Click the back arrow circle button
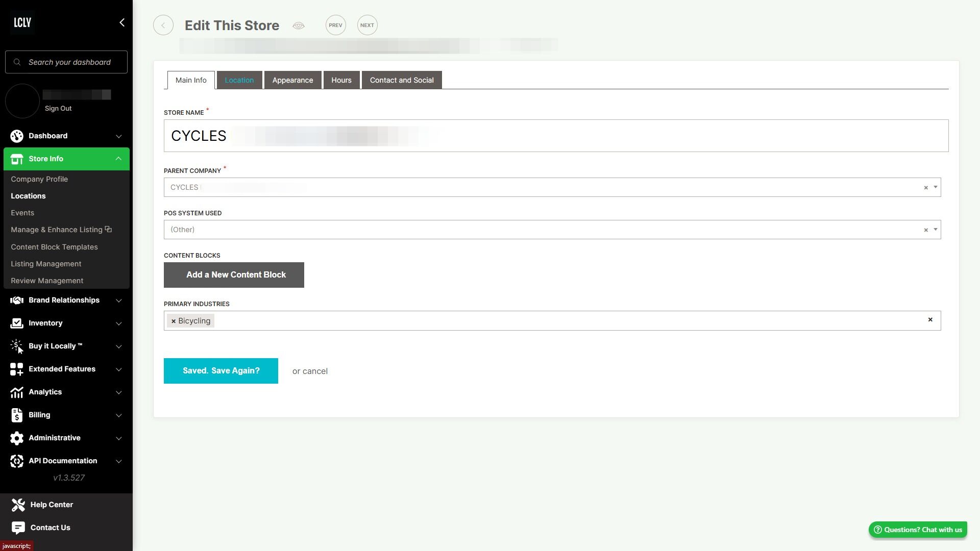The width and height of the screenshot is (980, 551). click(163, 26)
